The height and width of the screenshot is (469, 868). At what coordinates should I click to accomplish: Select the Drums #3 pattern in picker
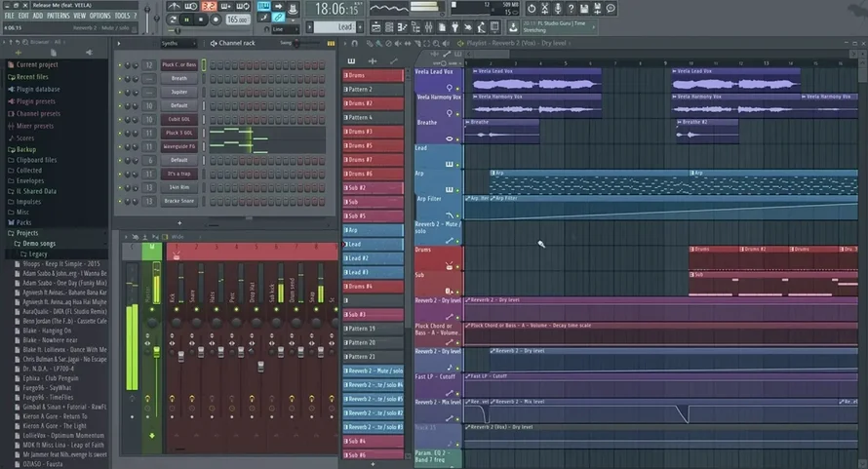coord(373,131)
